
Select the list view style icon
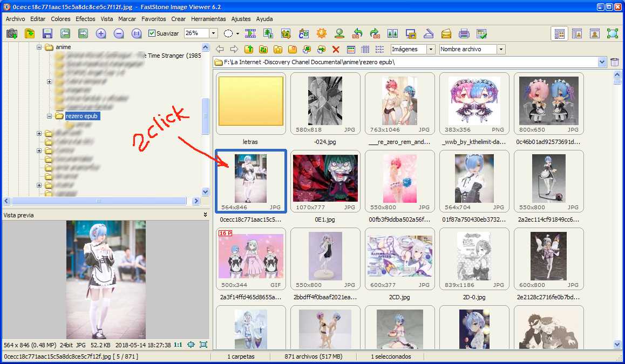coord(380,50)
